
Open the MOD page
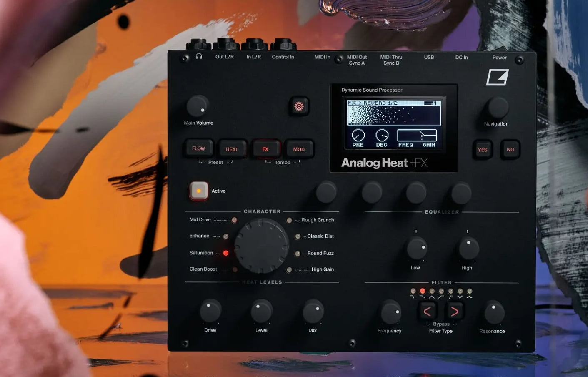(299, 149)
